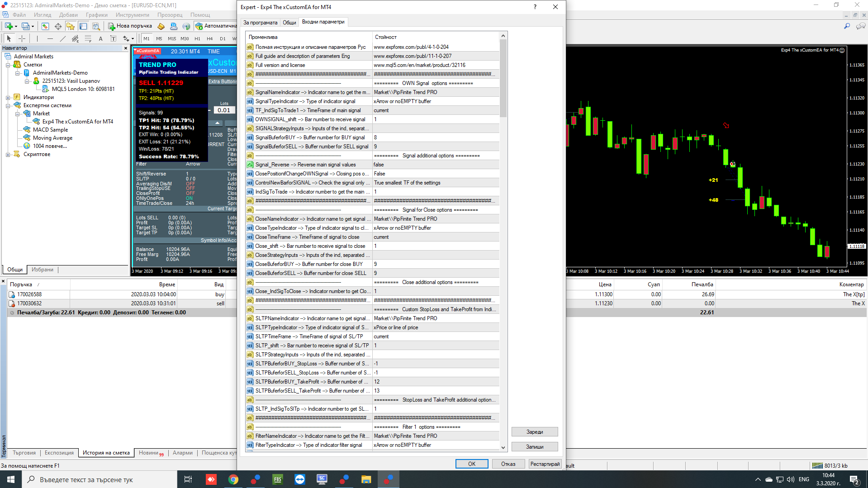Image resolution: width=868 pixels, height=488 pixels.
Task: Open the Windows Start menu
Action: (11, 479)
